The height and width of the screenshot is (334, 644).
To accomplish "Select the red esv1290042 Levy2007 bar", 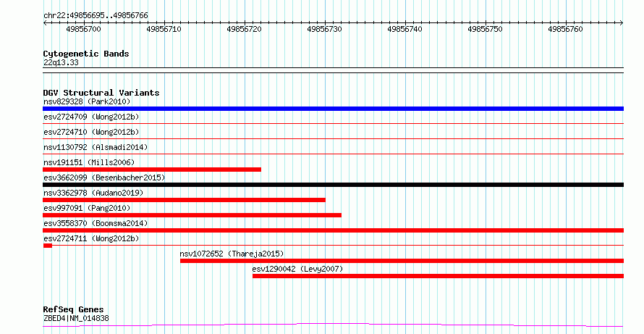I will [x=438, y=276].
